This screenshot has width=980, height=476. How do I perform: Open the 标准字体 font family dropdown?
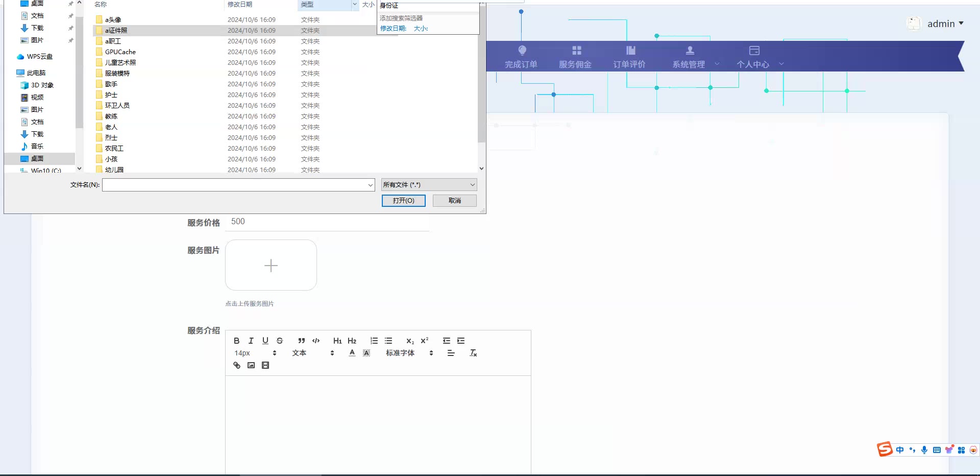click(410, 353)
